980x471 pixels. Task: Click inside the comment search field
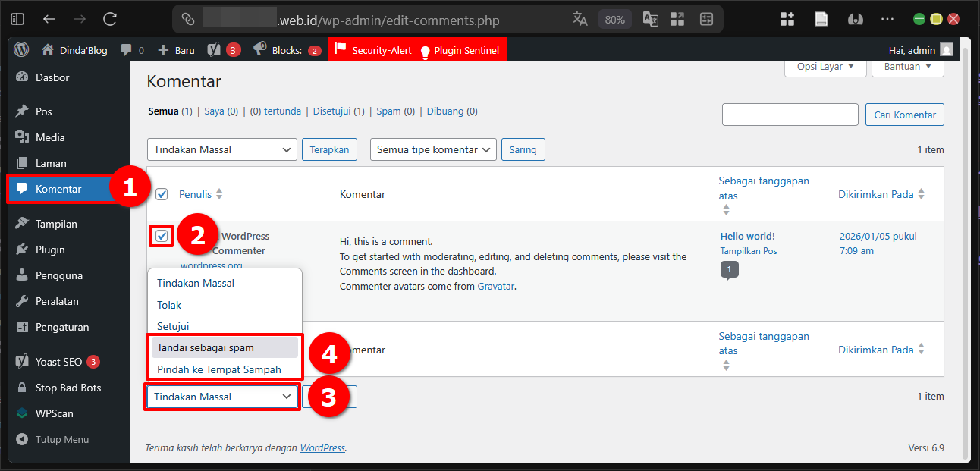click(790, 114)
